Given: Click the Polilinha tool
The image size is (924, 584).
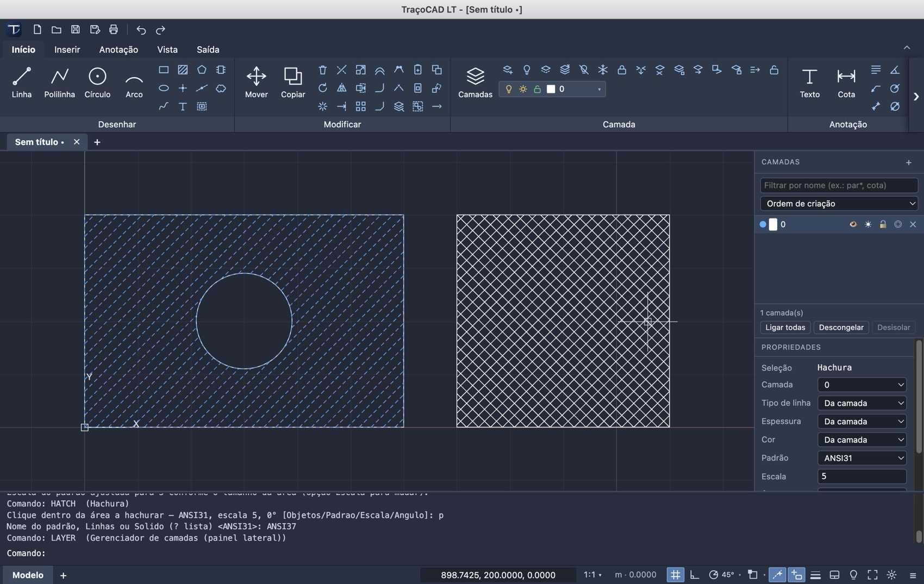Looking at the screenshot, I should pos(59,83).
